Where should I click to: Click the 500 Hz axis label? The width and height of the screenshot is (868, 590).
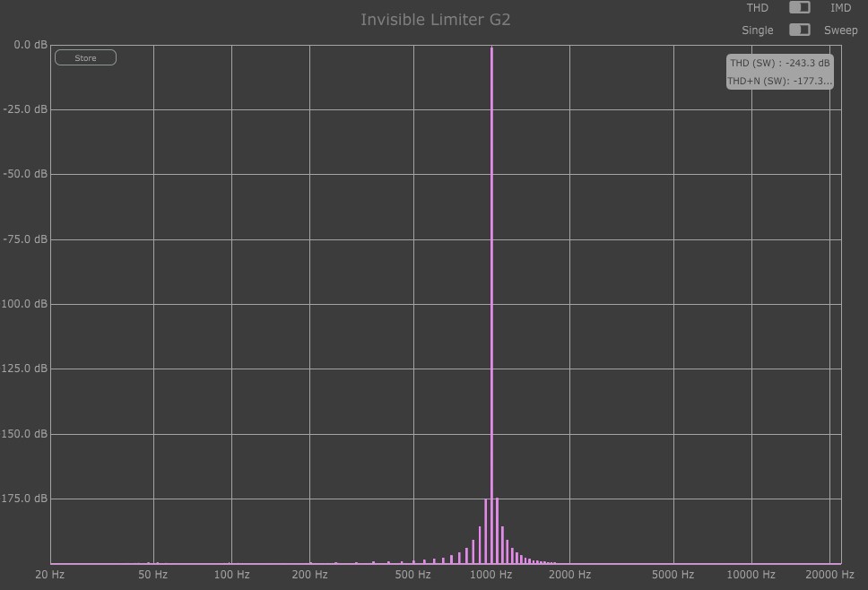pos(413,575)
